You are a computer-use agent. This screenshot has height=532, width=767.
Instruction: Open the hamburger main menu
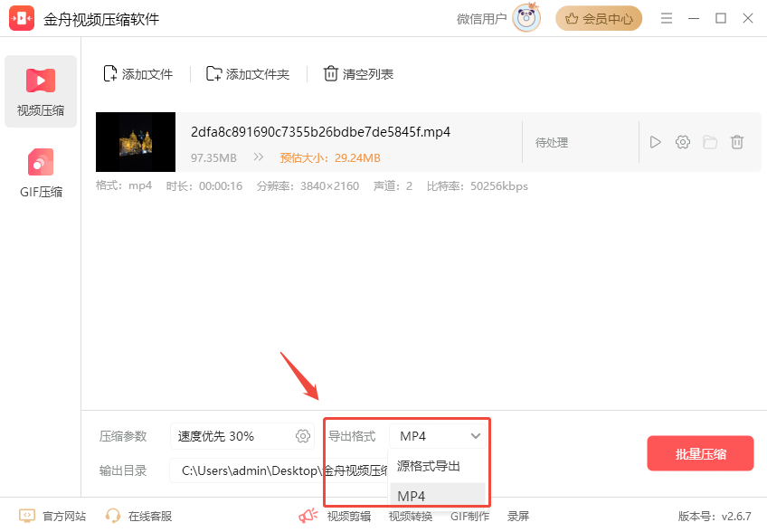pos(667,19)
